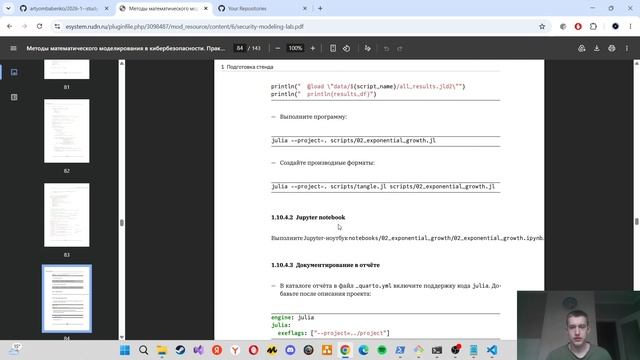Click the 02_exponential_growth.jl run command line
The width and height of the screenshot is (640, 360).
[353, 140]
